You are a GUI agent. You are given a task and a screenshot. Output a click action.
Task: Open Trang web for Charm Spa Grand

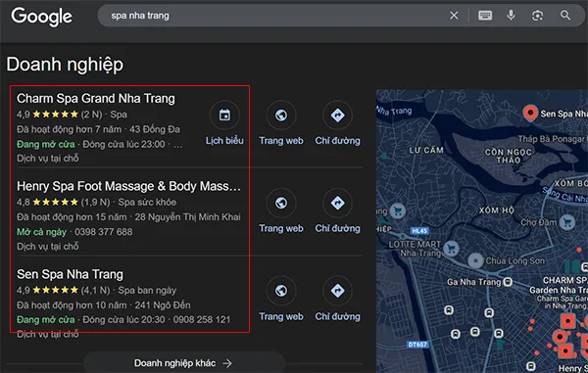(281, 122)
